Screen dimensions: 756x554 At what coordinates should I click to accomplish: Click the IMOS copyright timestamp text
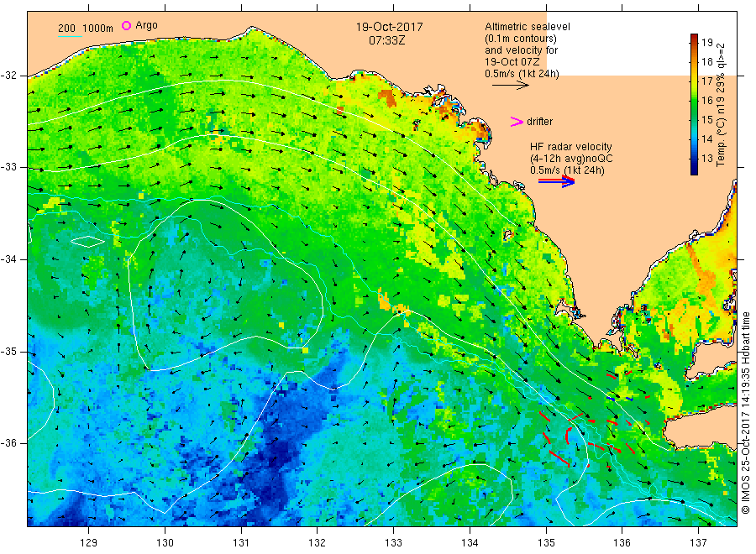[746, 412]
